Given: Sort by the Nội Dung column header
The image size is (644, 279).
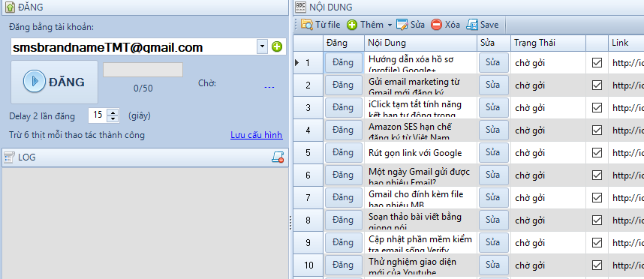Looking at the screenshot, I should tap(420, 43).
